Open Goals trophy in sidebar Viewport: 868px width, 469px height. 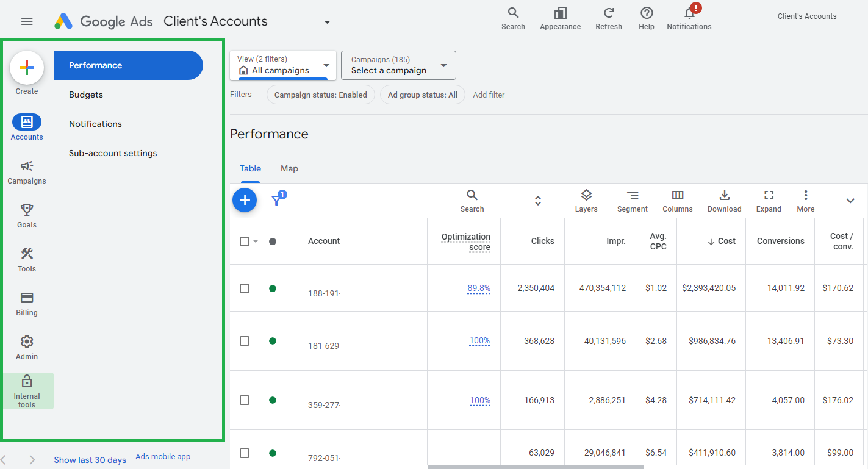[27, 216]
